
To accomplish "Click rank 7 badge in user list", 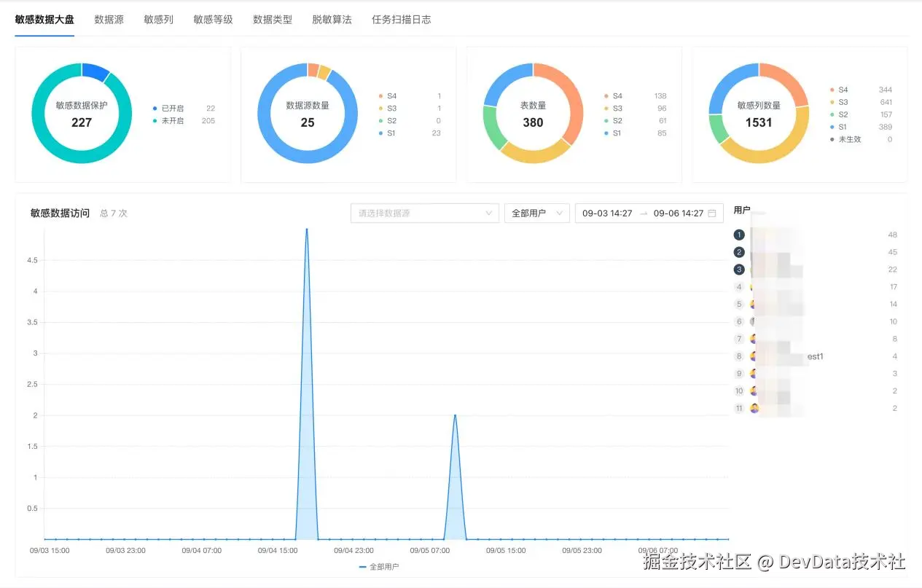I will [x=740, y=339].
